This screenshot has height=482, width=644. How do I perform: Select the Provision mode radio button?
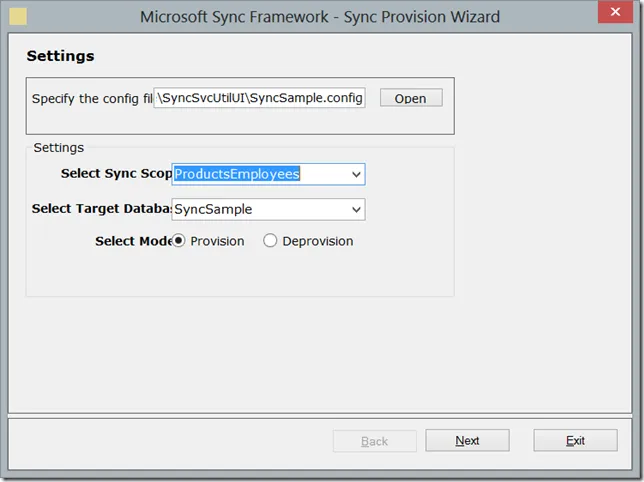click(179, 241)
